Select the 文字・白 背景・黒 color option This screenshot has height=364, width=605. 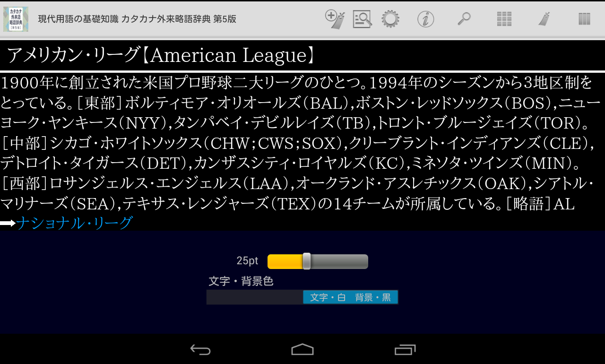tap(350, 297)
